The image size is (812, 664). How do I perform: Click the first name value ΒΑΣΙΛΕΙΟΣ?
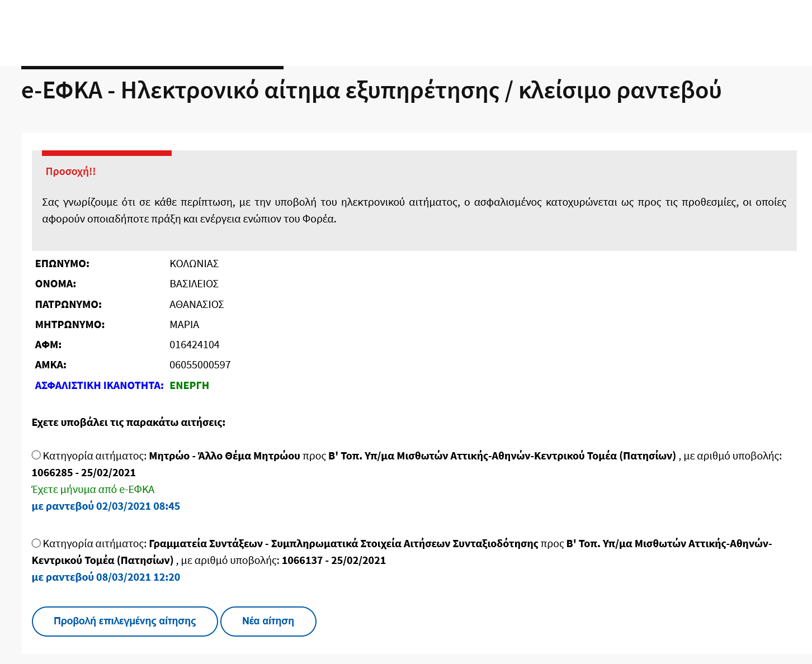pos(193,284)
